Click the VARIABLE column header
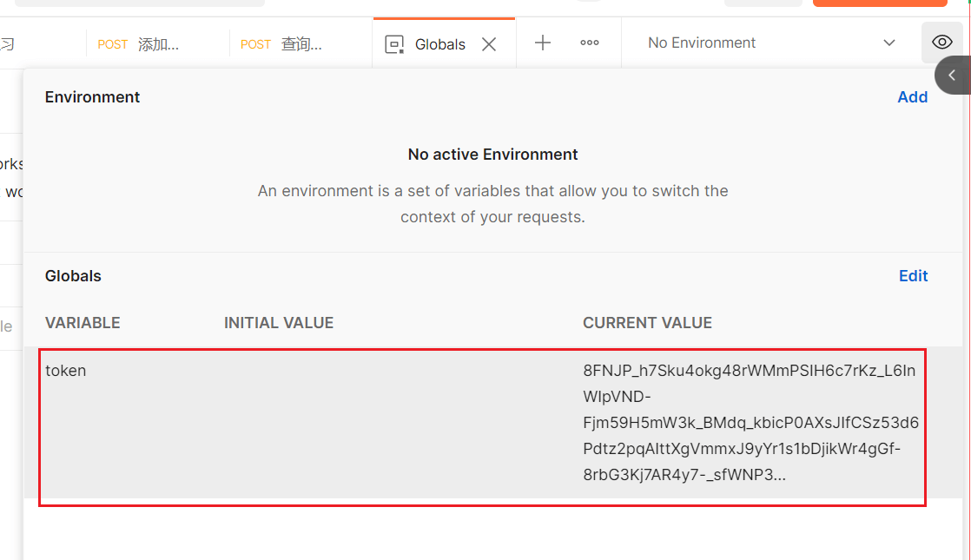Viewport: 971px width, 560px height. [83, 323]
